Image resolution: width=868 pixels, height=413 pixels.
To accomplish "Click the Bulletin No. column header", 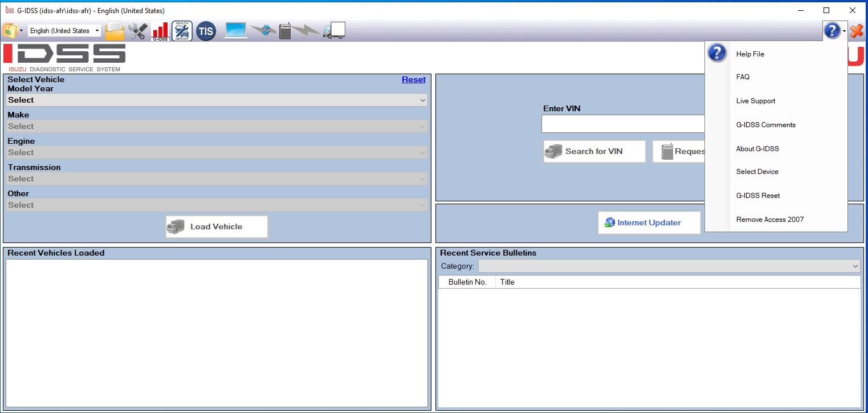I will pos(467,282).
